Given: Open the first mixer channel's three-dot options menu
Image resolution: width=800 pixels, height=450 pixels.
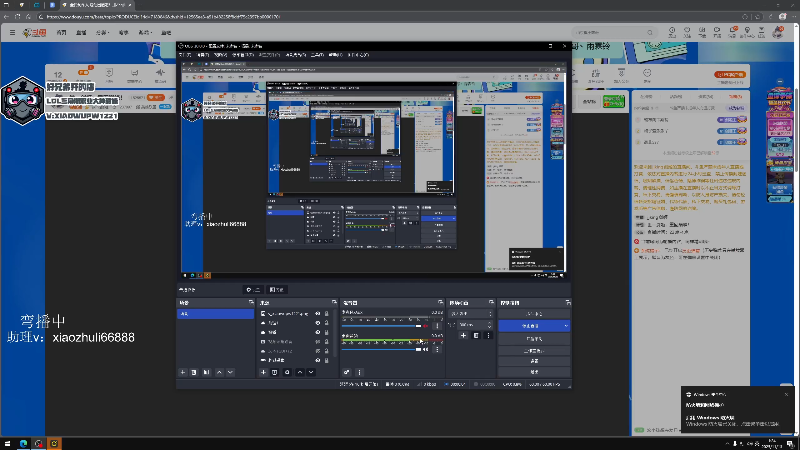Looking at the screenshot, I should [437, 325].
